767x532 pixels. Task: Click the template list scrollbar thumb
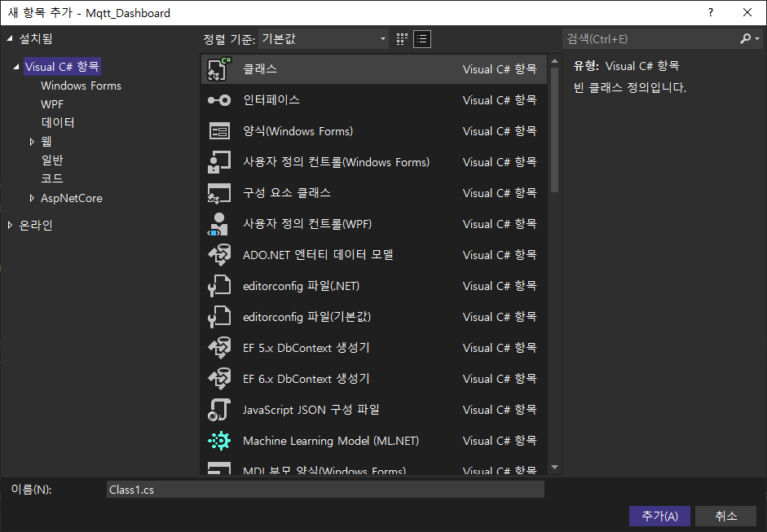click(x=554, y=130)
